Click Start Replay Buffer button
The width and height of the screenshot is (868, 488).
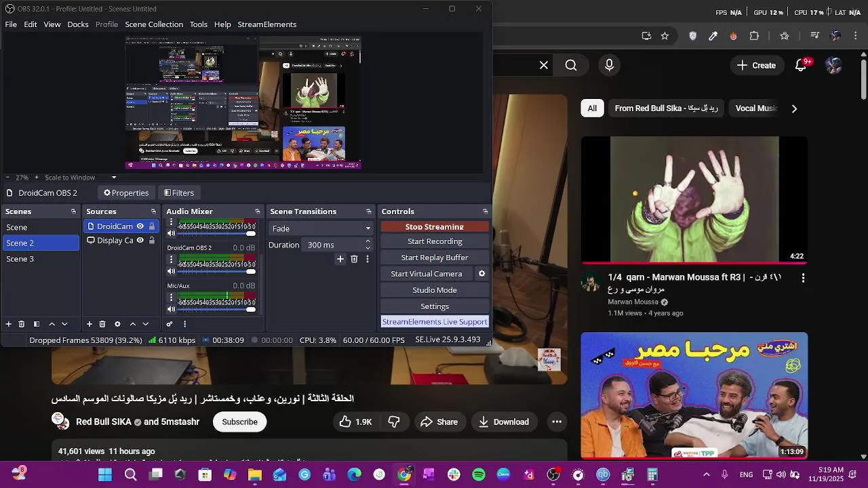click(435, 258)
